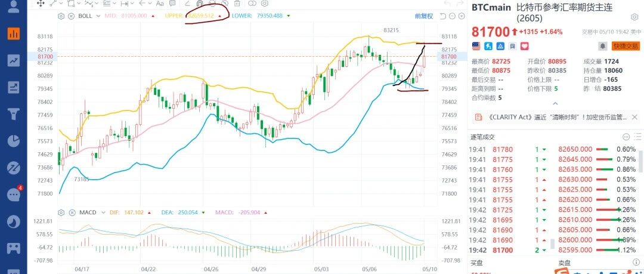This screenshot has height=274, width=644.
Task: Expand the arrow tool dropdown arrow
Action: (x=150, y=4)
